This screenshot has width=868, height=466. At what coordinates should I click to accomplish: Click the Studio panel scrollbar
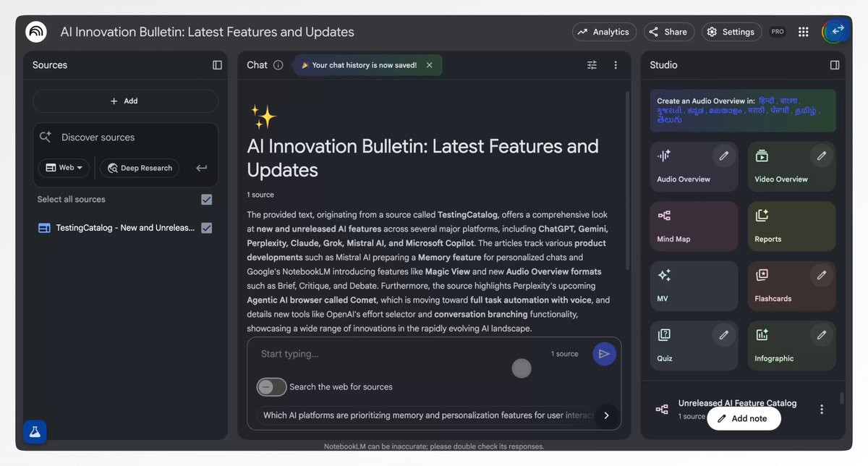point(841,398)
